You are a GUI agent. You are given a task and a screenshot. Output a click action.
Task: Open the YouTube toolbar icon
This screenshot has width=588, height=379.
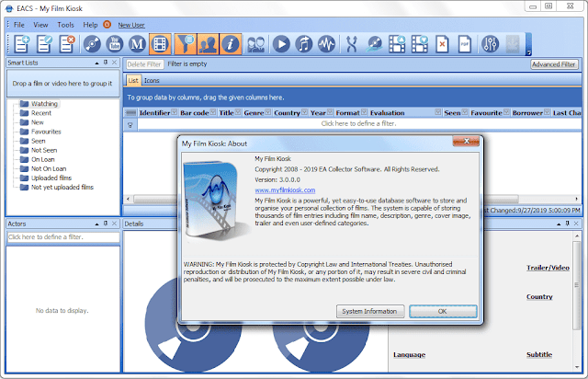(115, 44)
